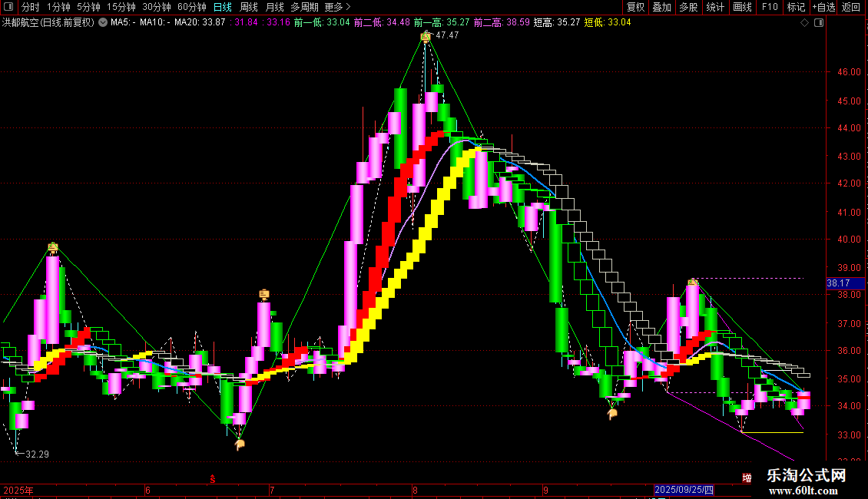
Task: Open the 复权 adjustment menu
Action: 635,7
